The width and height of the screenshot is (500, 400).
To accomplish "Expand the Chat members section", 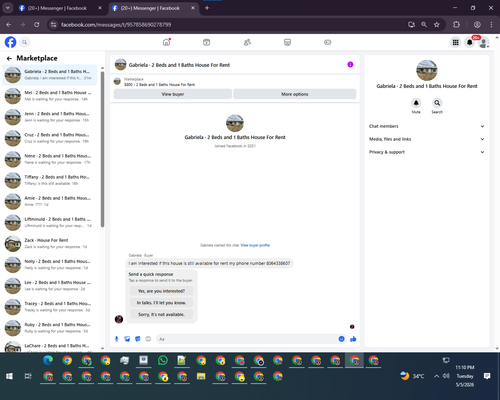I will click(x=426, y=126).
